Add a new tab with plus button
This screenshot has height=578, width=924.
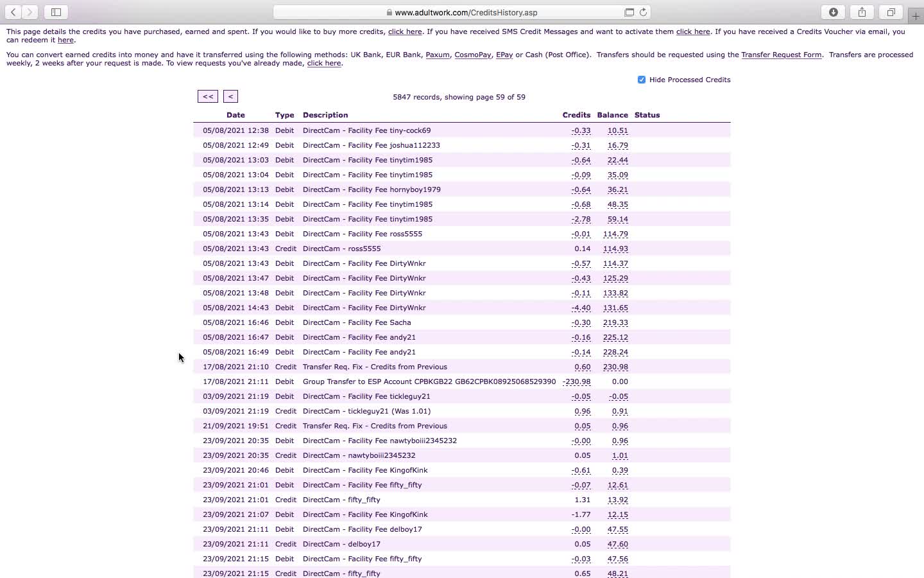point(916,16)
